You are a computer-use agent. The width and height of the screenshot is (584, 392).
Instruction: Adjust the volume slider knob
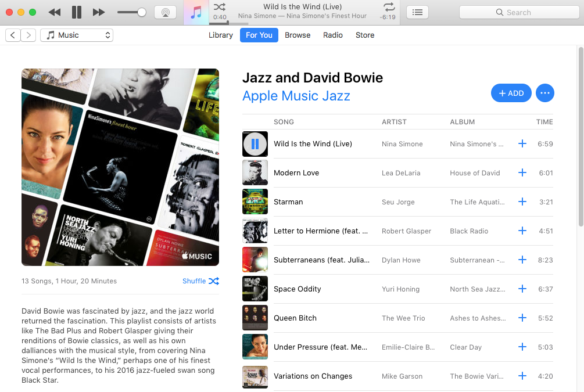tap(141, 12)
